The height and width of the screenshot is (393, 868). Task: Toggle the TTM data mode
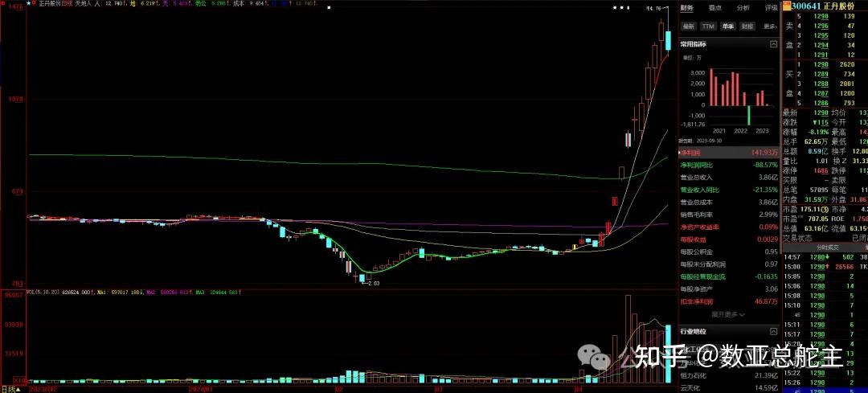707,26
